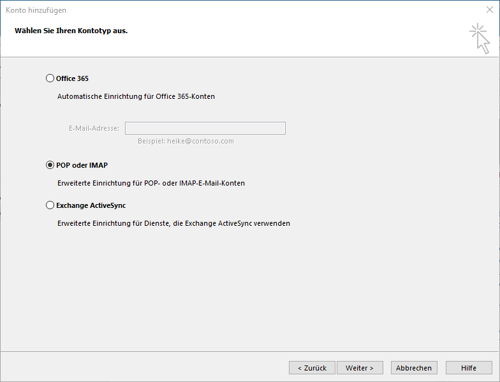Click the Automatische Einrichtung für Office 365-Konten description
This screenshot has height=382, width=500.
coord(136,96)
